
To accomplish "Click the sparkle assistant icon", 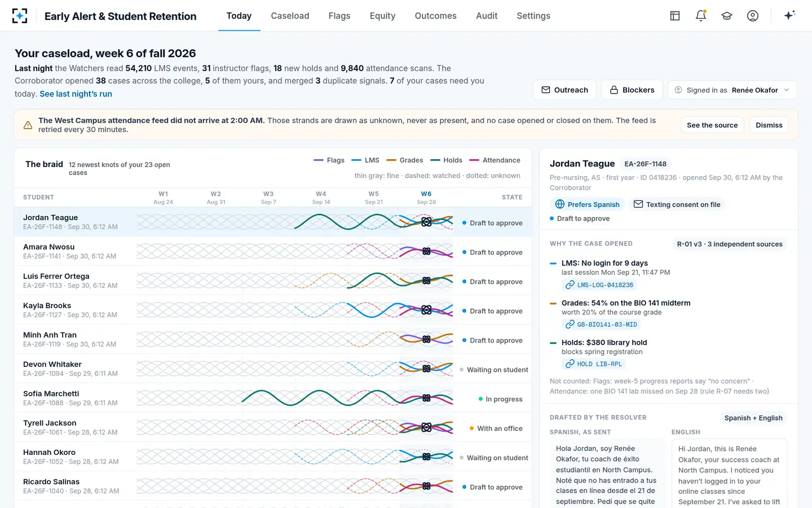I will click(x=789, y=15).
